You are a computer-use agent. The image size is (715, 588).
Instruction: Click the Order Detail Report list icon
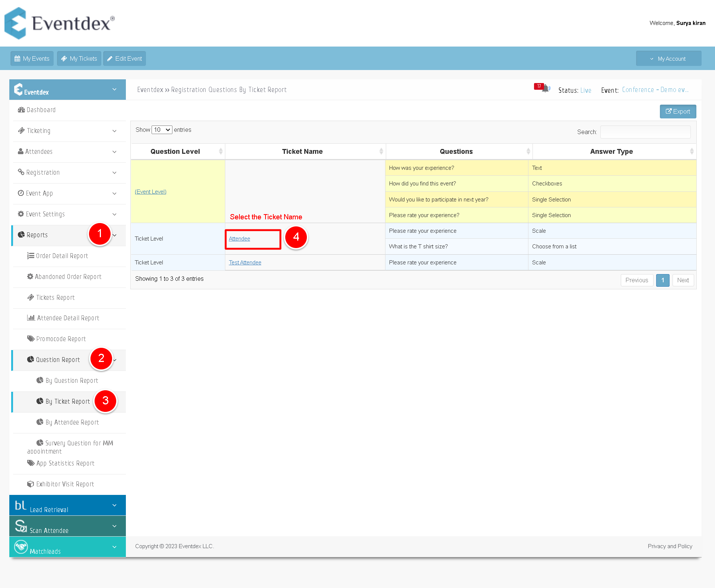[31, 256]
